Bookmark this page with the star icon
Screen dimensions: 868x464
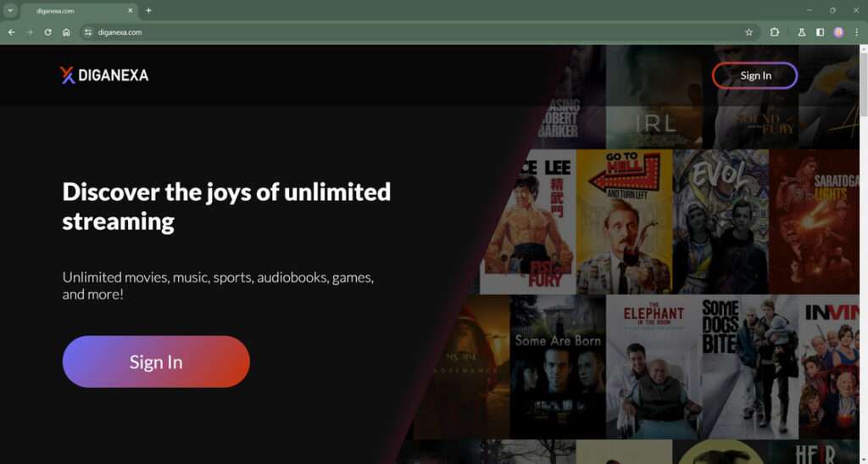tap(749, 32)
